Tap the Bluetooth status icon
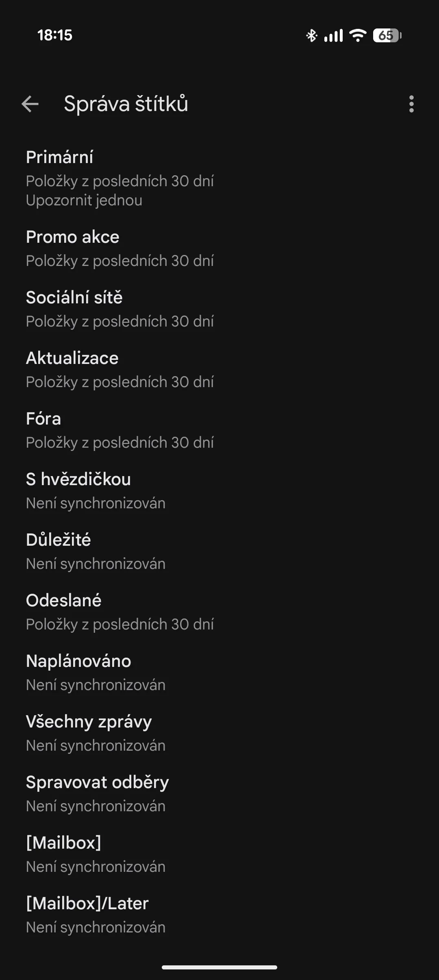The image size is (439, 980). click(311, 36)
